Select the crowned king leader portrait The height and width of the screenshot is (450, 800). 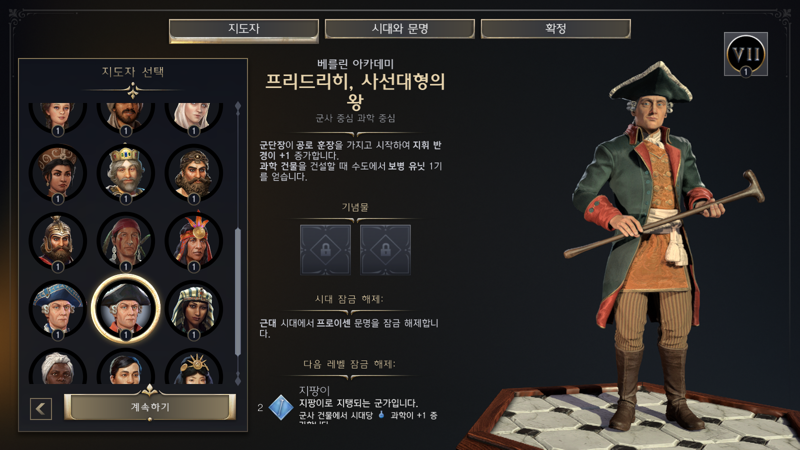click(126, 172)
